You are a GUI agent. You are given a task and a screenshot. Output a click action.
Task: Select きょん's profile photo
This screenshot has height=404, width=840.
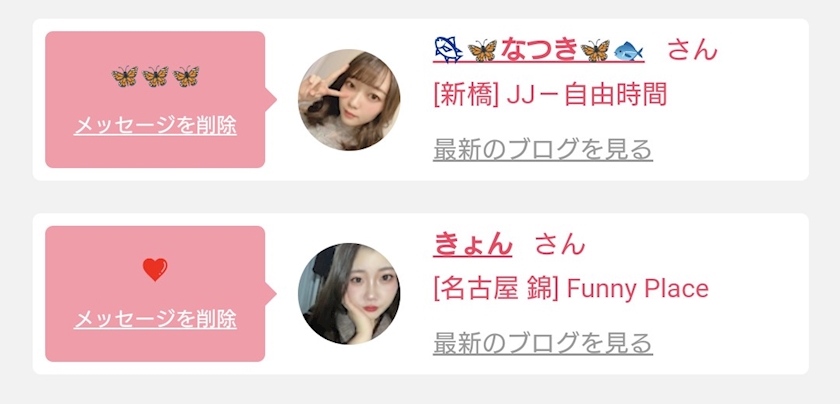point(349,294)
